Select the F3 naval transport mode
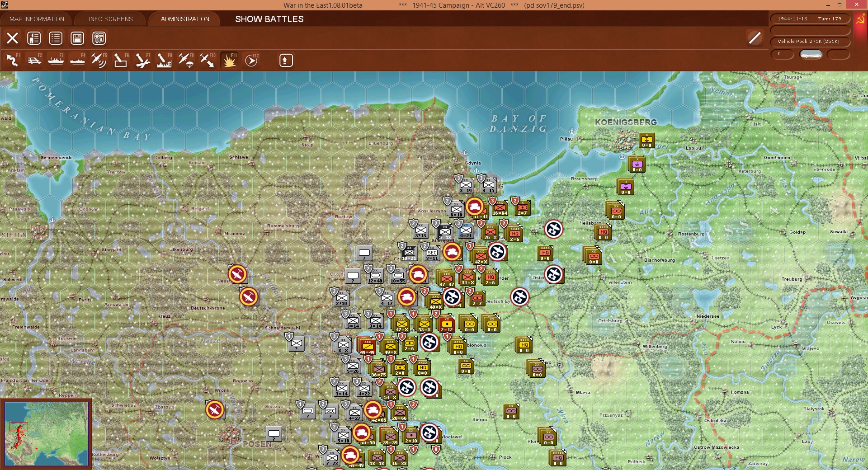The height and width of the screenshot is (470, 868). (x=56, y=60)
